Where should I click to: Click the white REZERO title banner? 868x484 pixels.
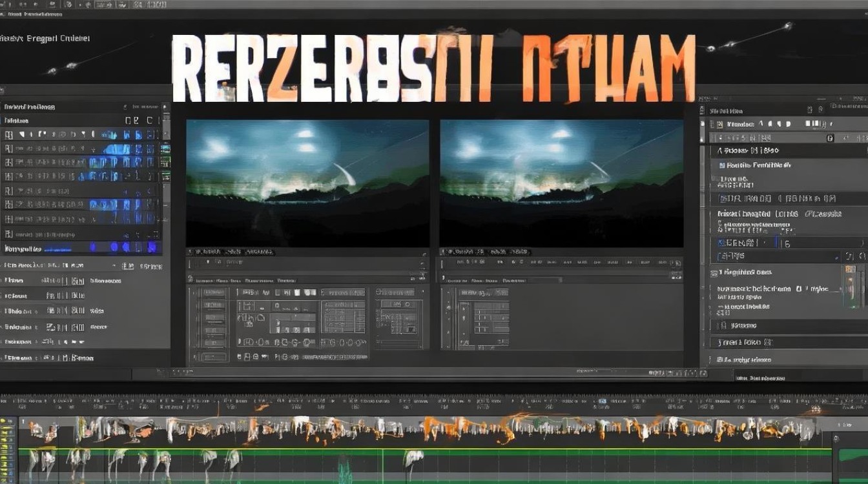click(433, 68)
